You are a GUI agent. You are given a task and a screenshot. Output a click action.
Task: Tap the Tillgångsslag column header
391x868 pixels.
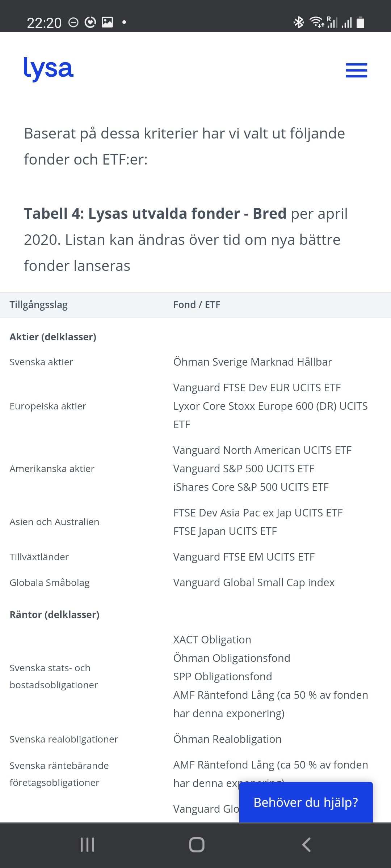(39, 305)
